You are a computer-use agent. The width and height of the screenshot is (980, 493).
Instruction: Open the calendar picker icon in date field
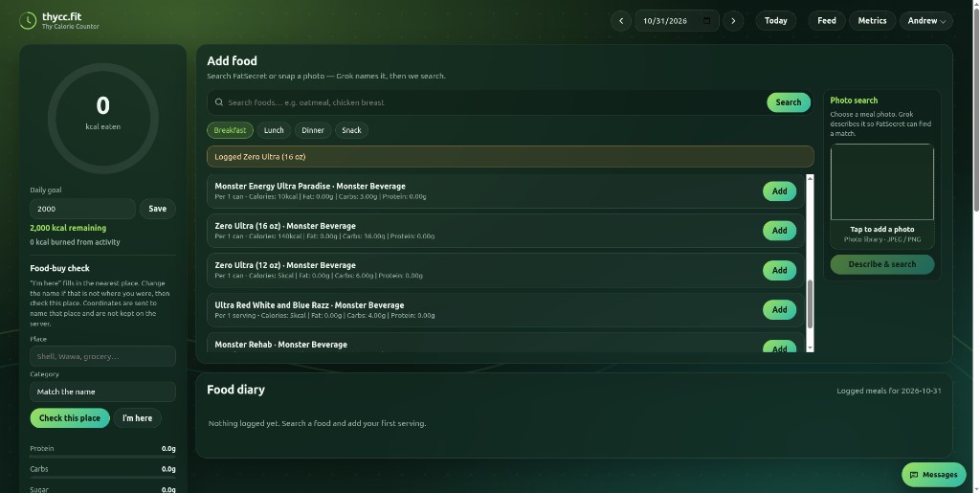click(707, 21)
